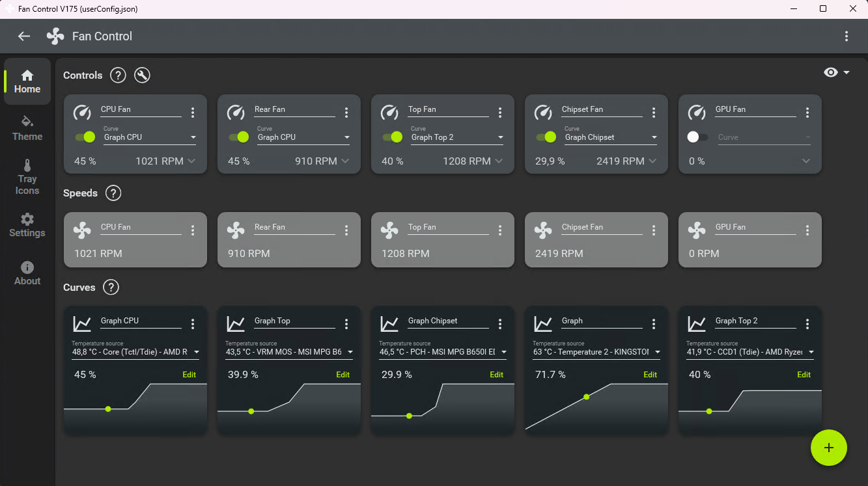The width and height of the screenshot is (868, 486).
Task: Click the speedometer icon on the CPU Fan control
Action: pos(82,112)
